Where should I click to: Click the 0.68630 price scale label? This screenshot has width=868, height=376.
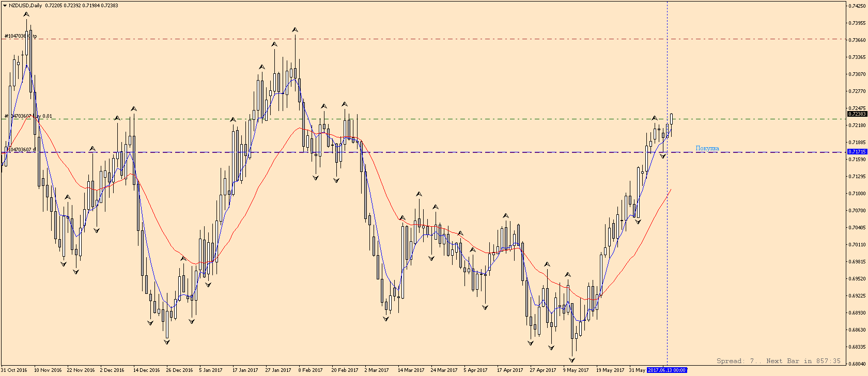[858, 330]
